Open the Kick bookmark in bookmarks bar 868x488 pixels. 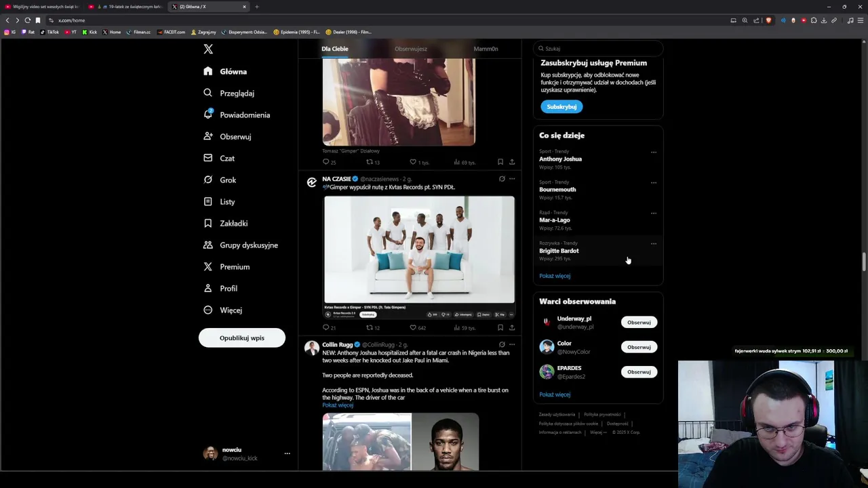(x=90, y=32)
